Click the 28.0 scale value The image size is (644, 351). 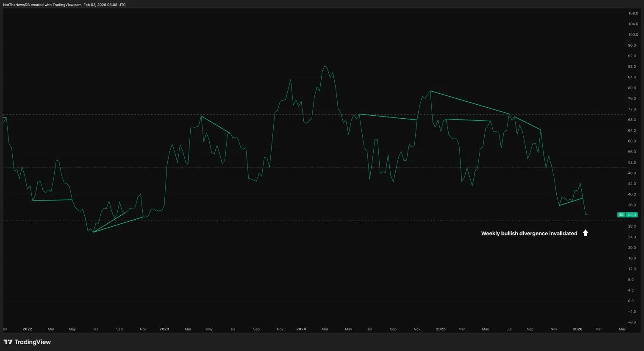pos(632,226)
